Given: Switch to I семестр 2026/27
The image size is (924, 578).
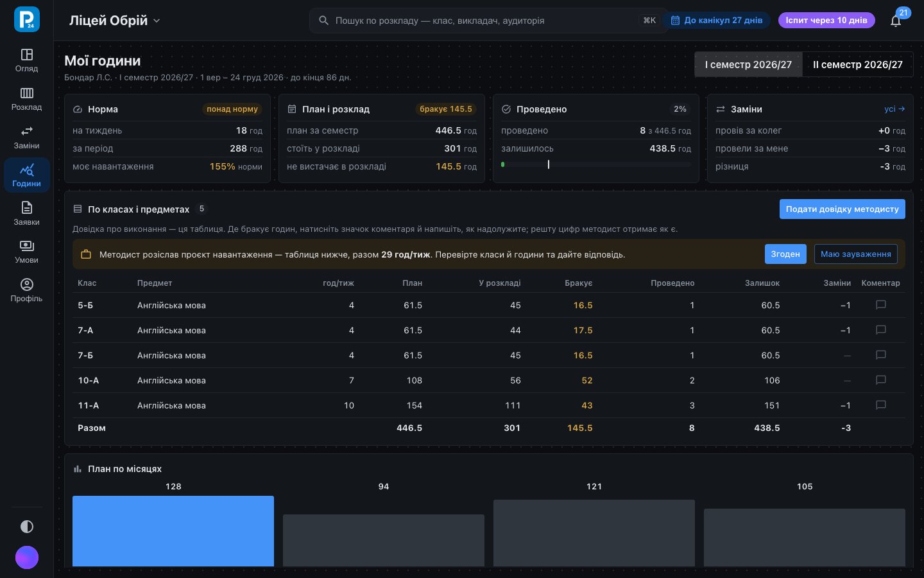Looking at the screenshot, I should pyautogui.click(x=748, y=64).
